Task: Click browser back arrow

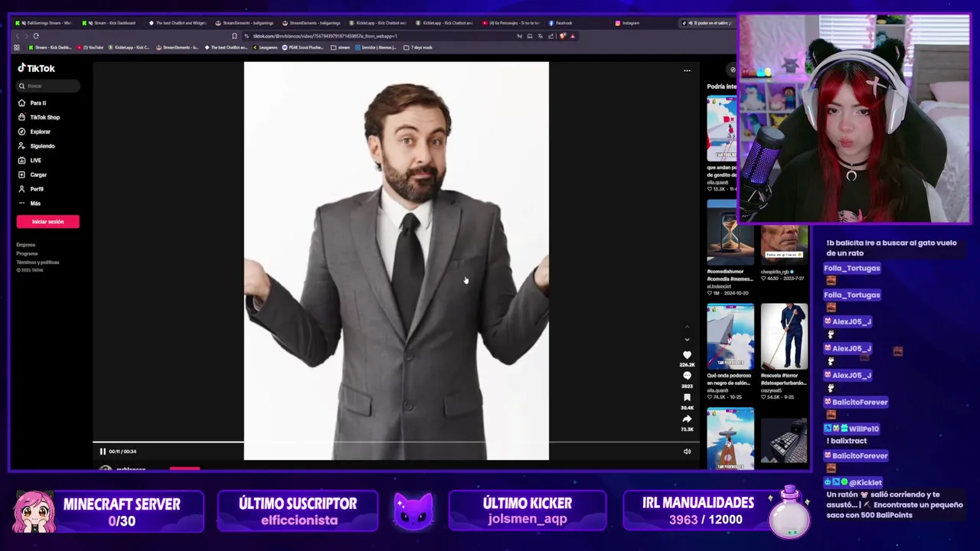Action: point(17,36)
